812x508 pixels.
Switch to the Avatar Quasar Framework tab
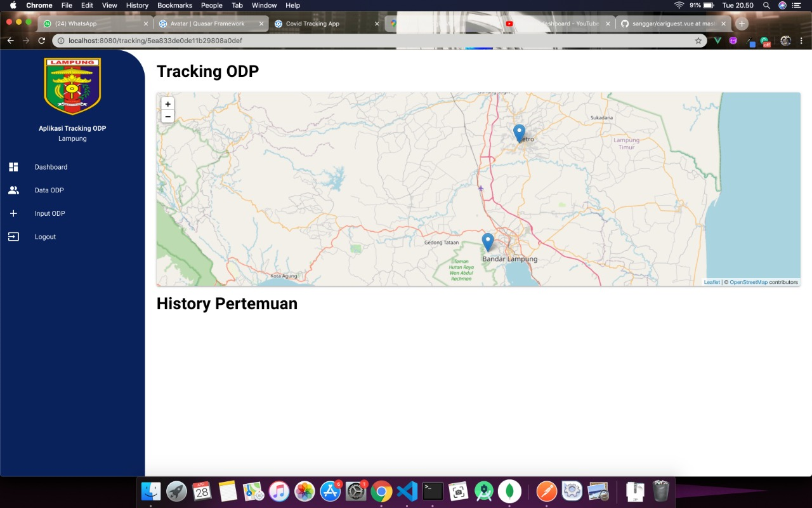[x=210, y=23]
